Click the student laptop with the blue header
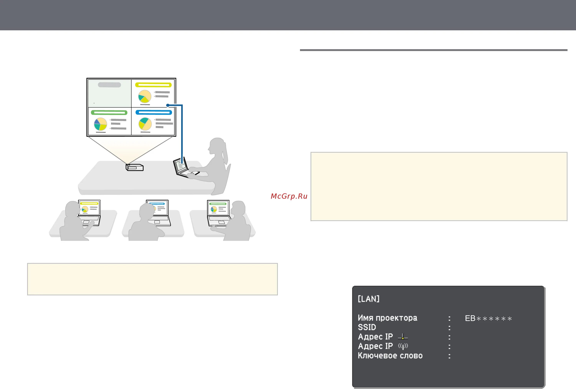576x392 pixels. pyautogui.click(x=158, y=213)
